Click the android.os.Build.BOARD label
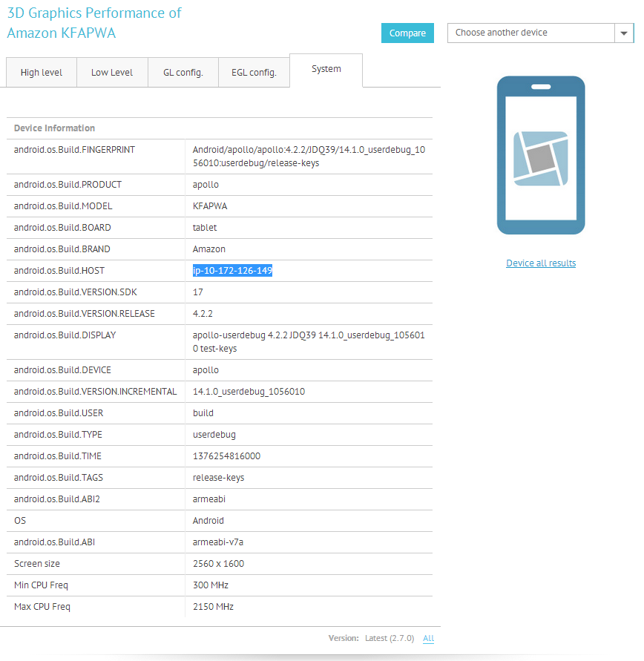Image resolution: width=644 pixels, height=661 pixels. tap(62, 228)
